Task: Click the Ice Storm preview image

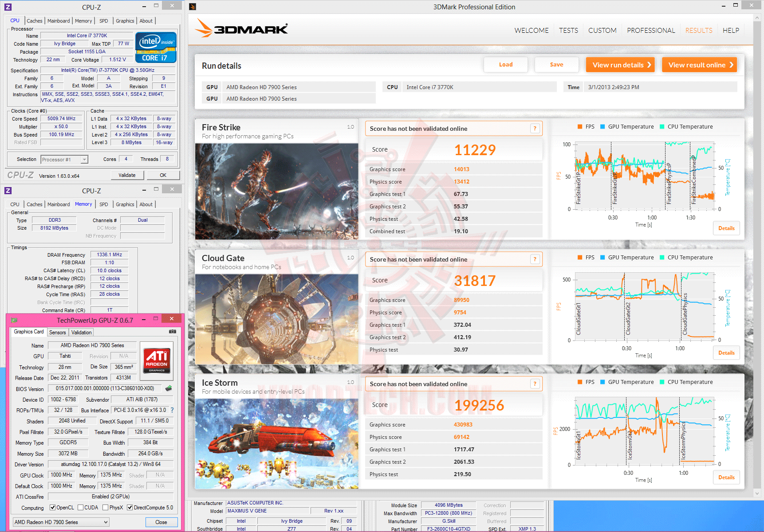Action: (x=276, y=444)
